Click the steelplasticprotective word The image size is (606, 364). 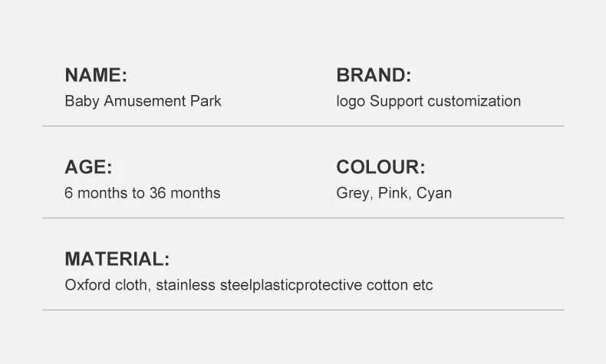[291, 285]
